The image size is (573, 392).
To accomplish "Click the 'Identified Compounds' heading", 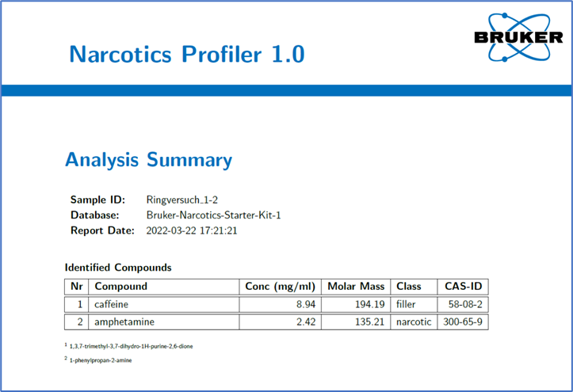I will point(118,268).
